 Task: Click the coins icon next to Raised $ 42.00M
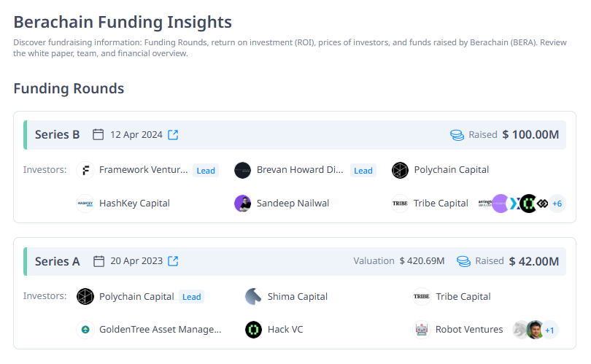click(x=463, y=261)
